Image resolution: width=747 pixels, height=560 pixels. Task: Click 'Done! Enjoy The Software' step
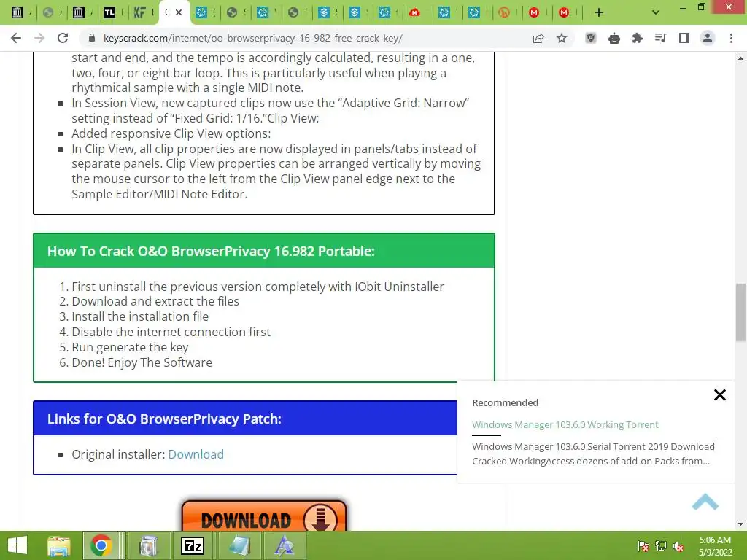tap(142, 362)
